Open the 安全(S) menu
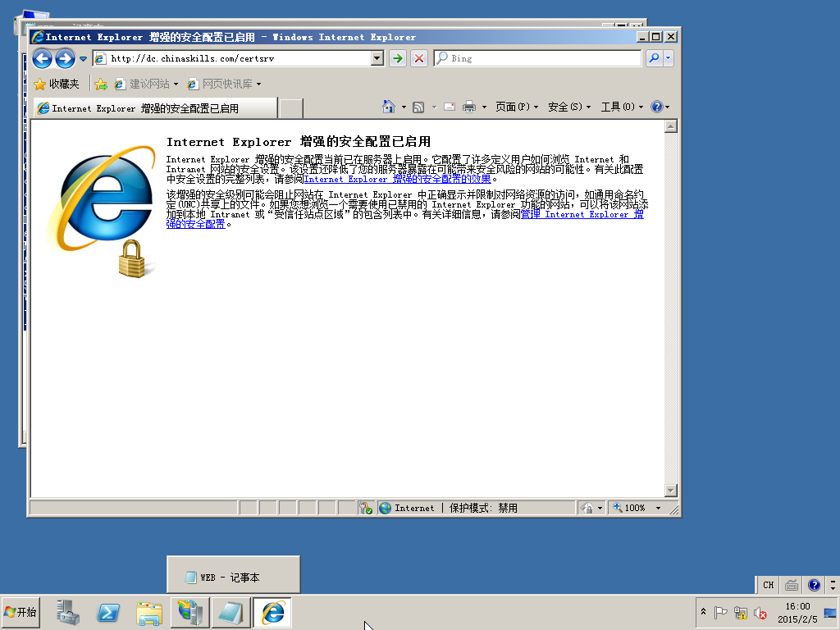The image size is (840, 630). coord(569,107)
